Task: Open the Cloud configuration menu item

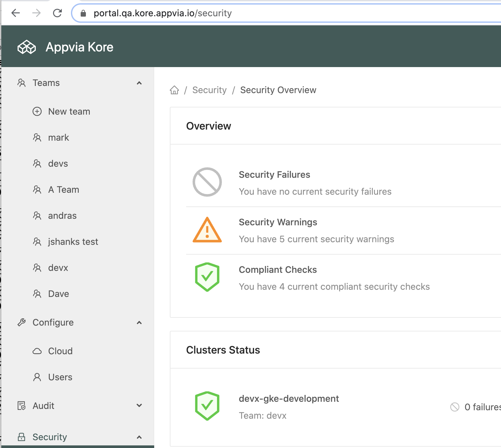Action: 60,351
